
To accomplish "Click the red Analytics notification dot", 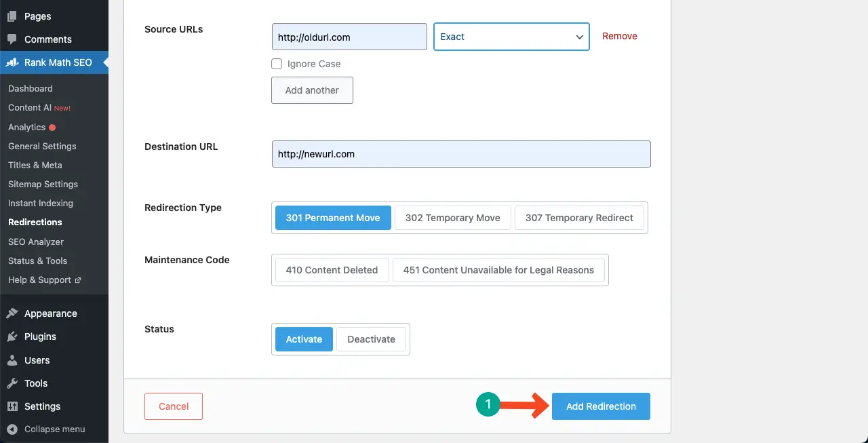I will [52, 128].
